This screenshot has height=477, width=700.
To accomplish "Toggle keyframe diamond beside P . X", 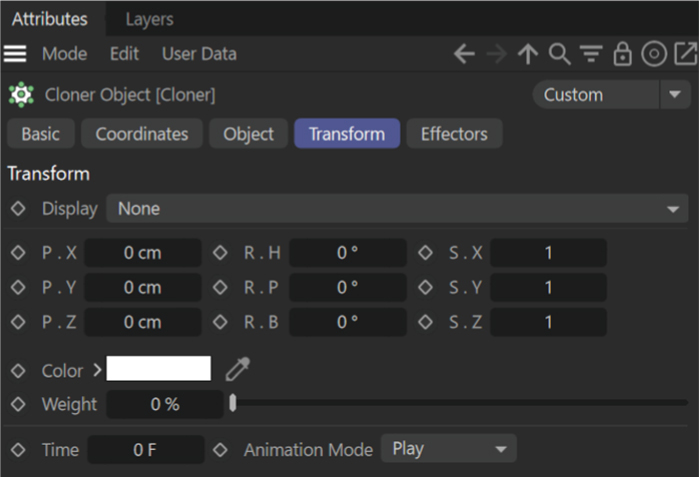I will [18, 254].
